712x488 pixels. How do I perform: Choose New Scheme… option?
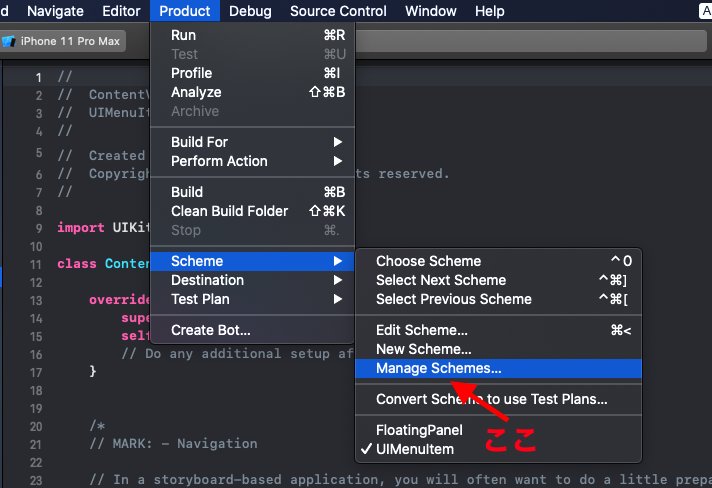[498, 349]
